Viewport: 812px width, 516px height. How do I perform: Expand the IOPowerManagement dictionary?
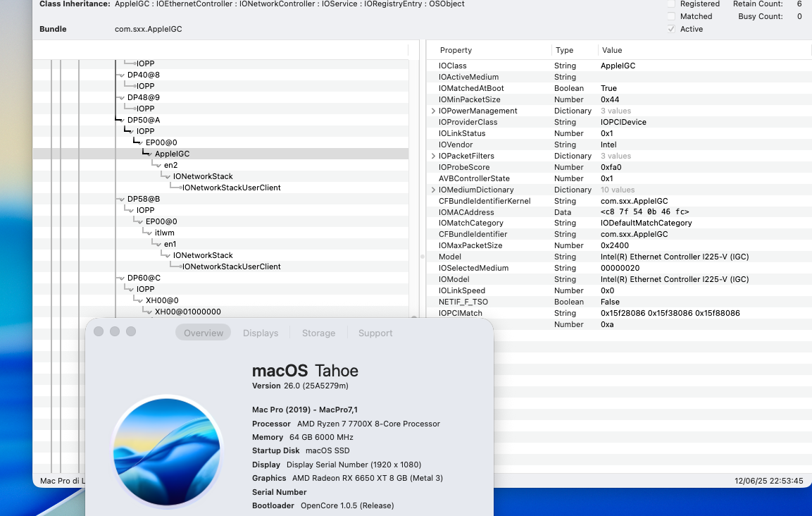click(433, 111)
